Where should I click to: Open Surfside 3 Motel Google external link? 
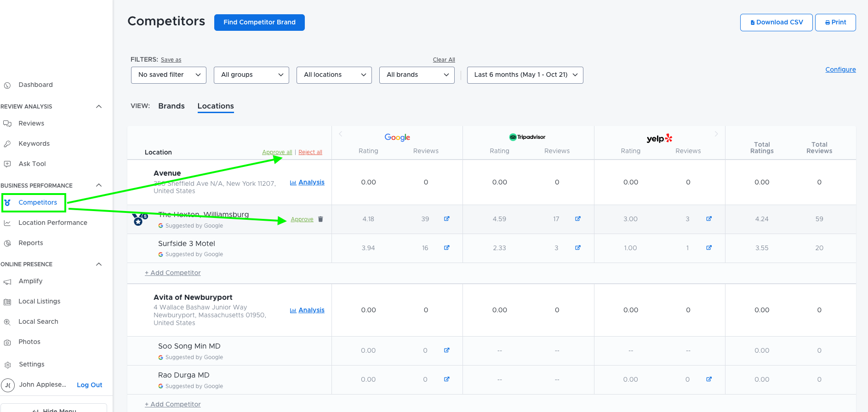click(x=446, y=248)
